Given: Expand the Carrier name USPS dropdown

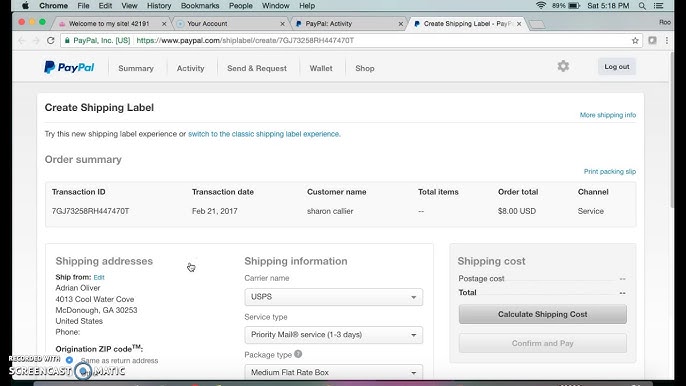Looking at the screenshot, I should click(x=333, y=297).
